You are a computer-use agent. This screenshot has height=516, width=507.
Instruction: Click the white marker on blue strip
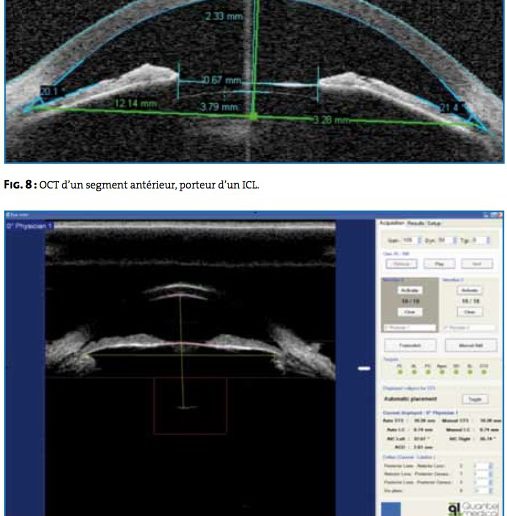tap(364, 368)
